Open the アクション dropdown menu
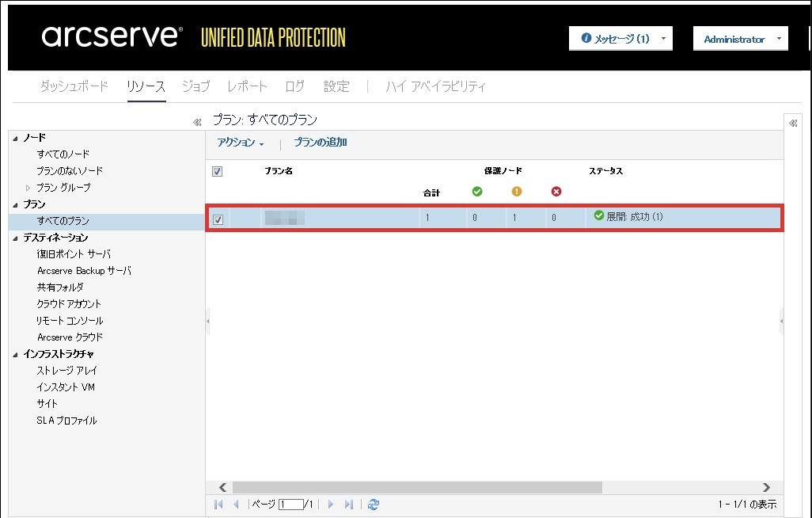 point(240,143)
